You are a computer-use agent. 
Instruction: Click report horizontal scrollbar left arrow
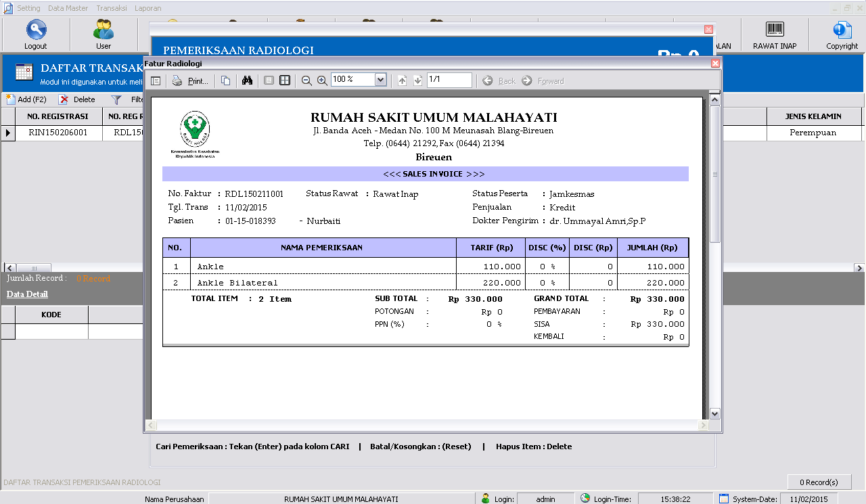pos(152,426)
